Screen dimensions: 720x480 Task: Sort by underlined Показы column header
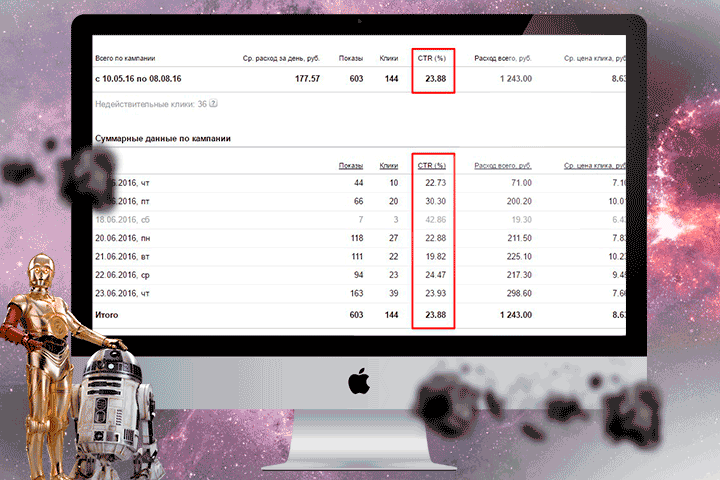[351, 165]
